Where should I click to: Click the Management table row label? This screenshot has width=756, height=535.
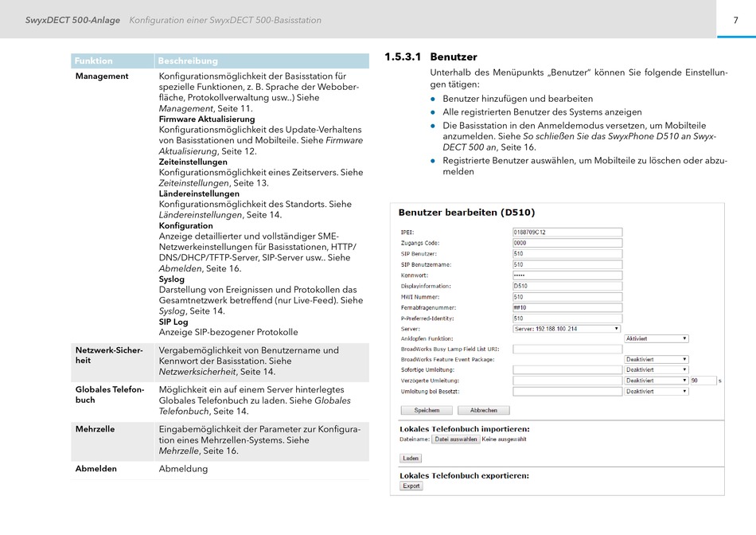point(102,76)
